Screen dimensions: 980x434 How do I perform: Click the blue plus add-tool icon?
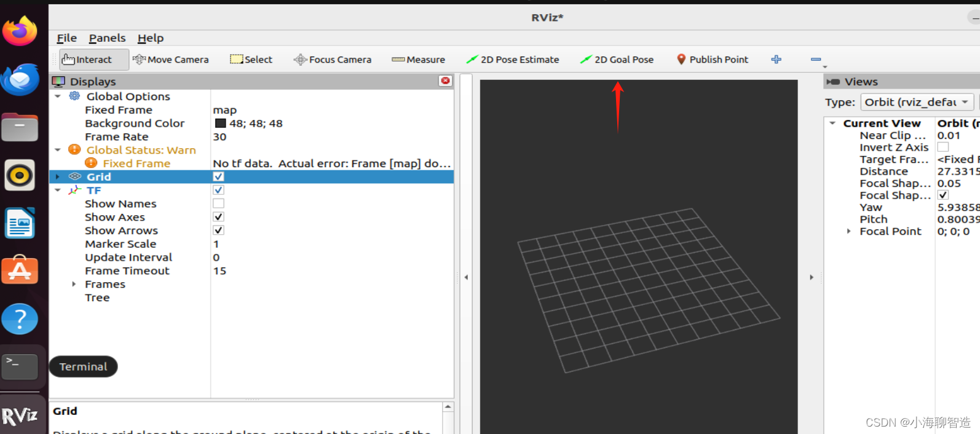point(776,60)
